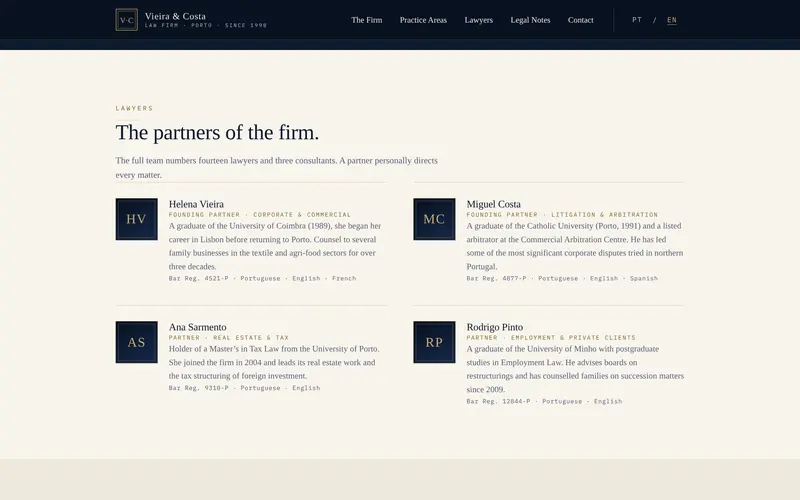800x500 pixels.
Task: Open Legal Notes in the navigation
Action: (x=530, y=20)
